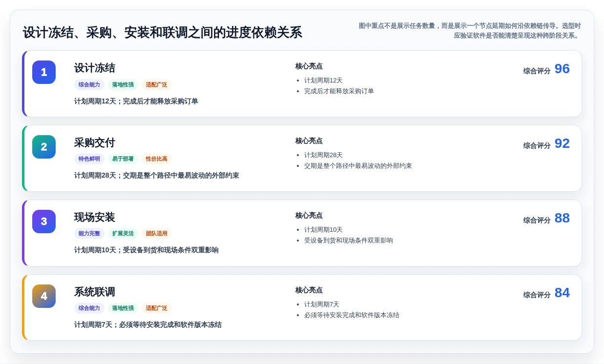Click the 落地性强 tag under 系统联调
Screen dimensions: 604x364
coord(123,308)
